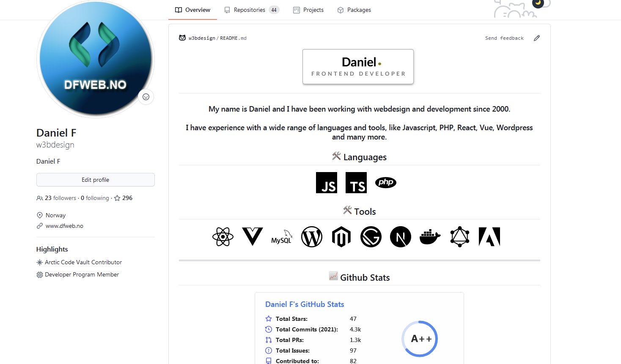Click the Tools section heading
The height and width of the screenshot is (364, 621).
(x=360, y=211)
